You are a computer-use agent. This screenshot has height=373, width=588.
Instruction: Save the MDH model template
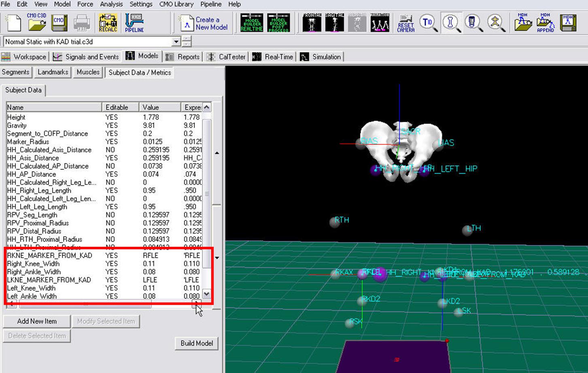coord(568,23)
